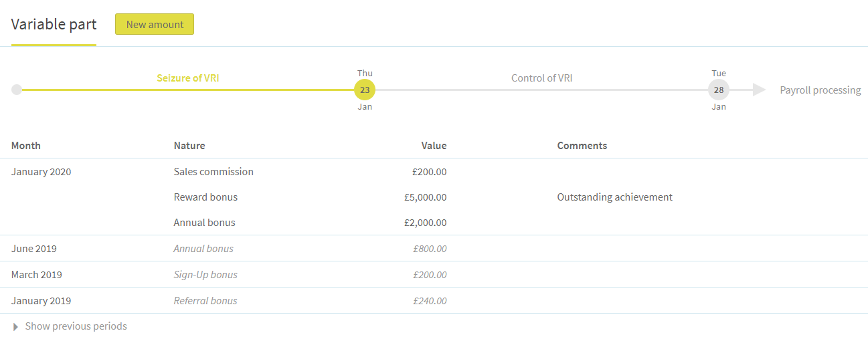The height and width of the screenshot is (337, 868).
Task: Open the March 2019 Sign-Up bonus row
Action: 434,275
